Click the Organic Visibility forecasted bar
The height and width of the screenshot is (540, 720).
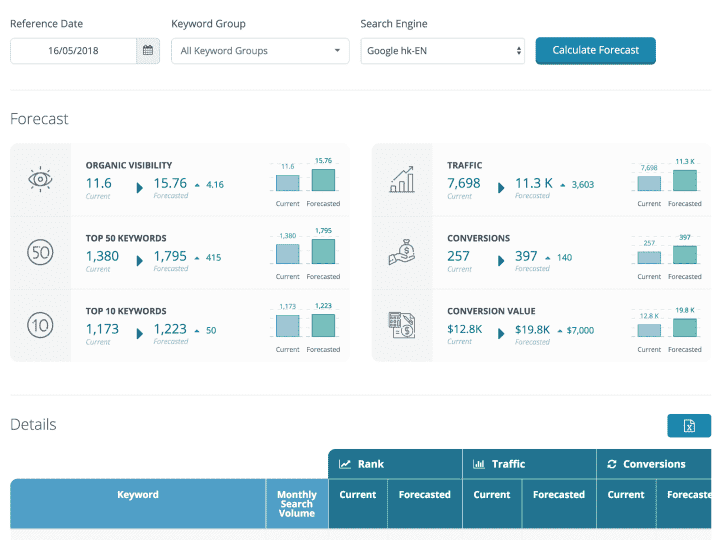(x=323, y=180)
